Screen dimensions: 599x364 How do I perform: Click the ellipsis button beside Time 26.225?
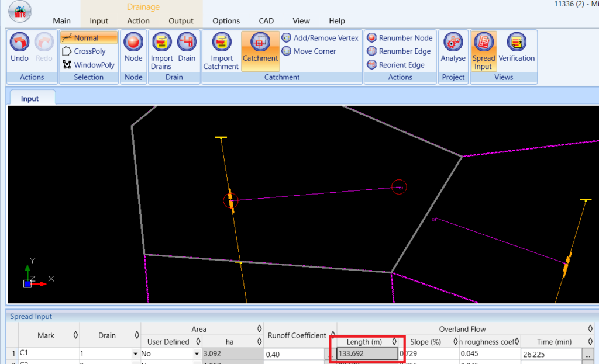click(x=587, y=354)
